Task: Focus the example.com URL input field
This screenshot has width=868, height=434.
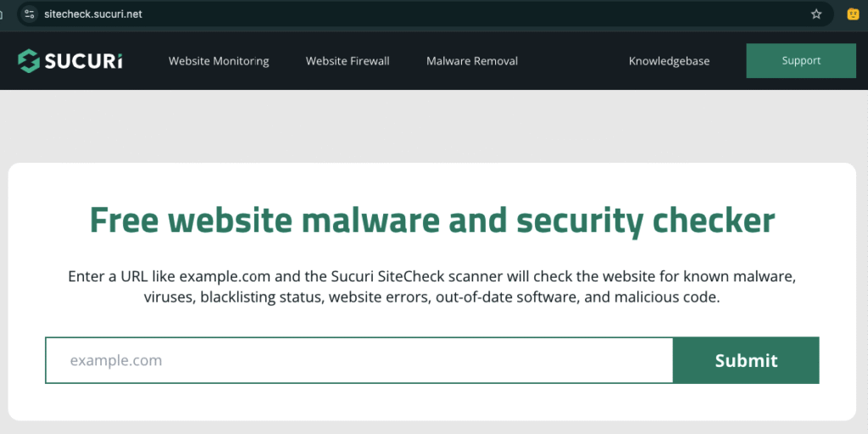Action: 359,360
